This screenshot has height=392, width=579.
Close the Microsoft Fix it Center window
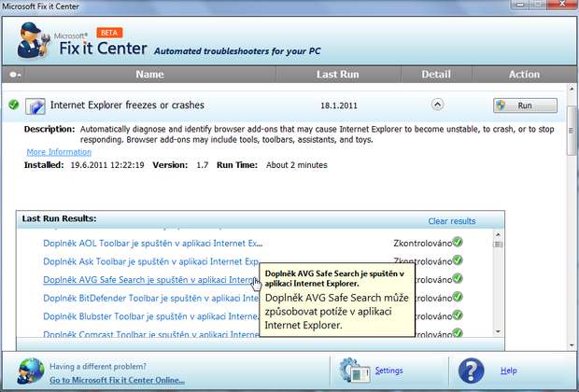tap(562, 5)
